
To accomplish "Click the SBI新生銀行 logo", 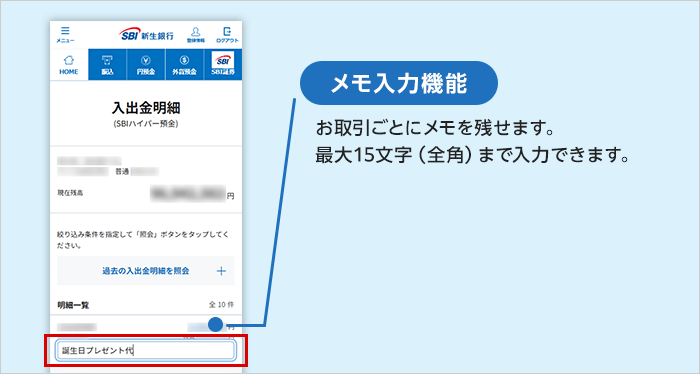I will click(x=146, y=34).
